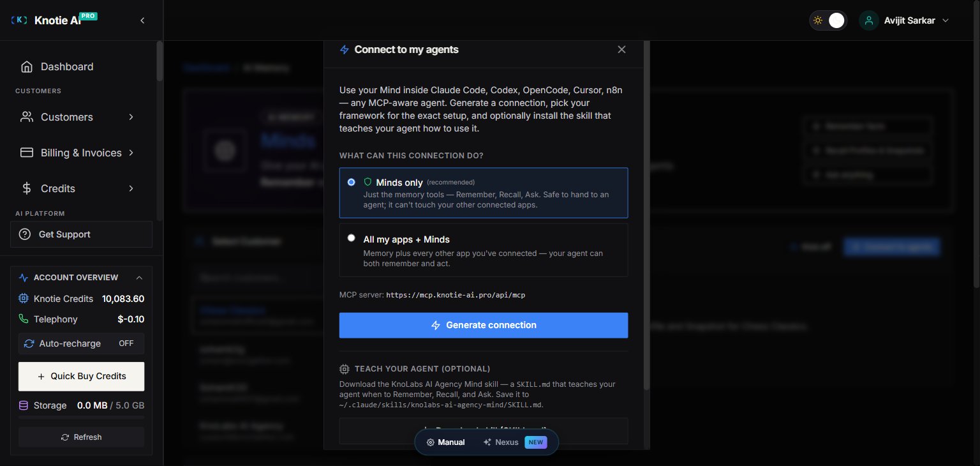Image resolution: width=980 pixels, height=466 pixels.
Task: Toggle the light/dark theme switch
Action: click(828, 20)
